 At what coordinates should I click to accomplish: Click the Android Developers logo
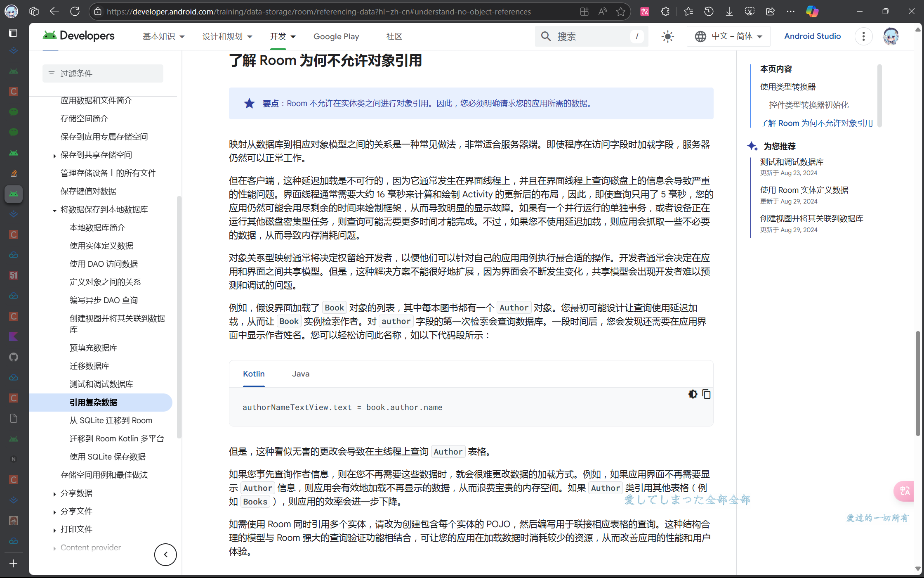coord(79,36)
